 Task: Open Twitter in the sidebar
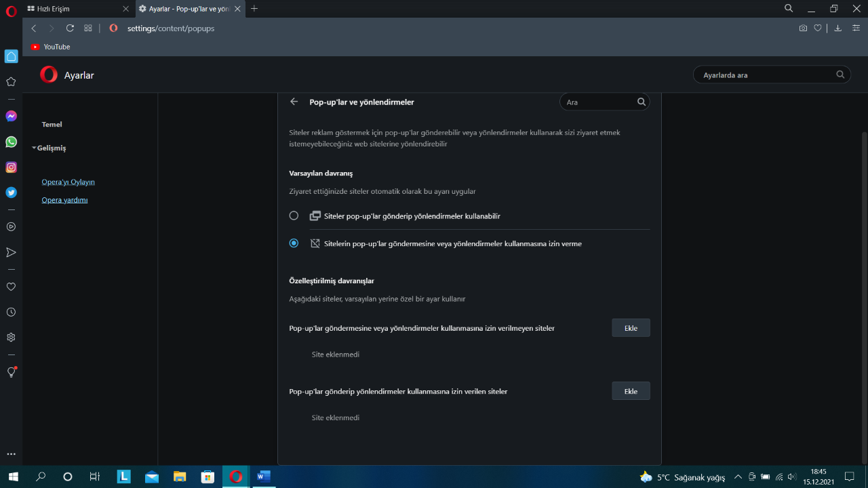coord(11,192)
